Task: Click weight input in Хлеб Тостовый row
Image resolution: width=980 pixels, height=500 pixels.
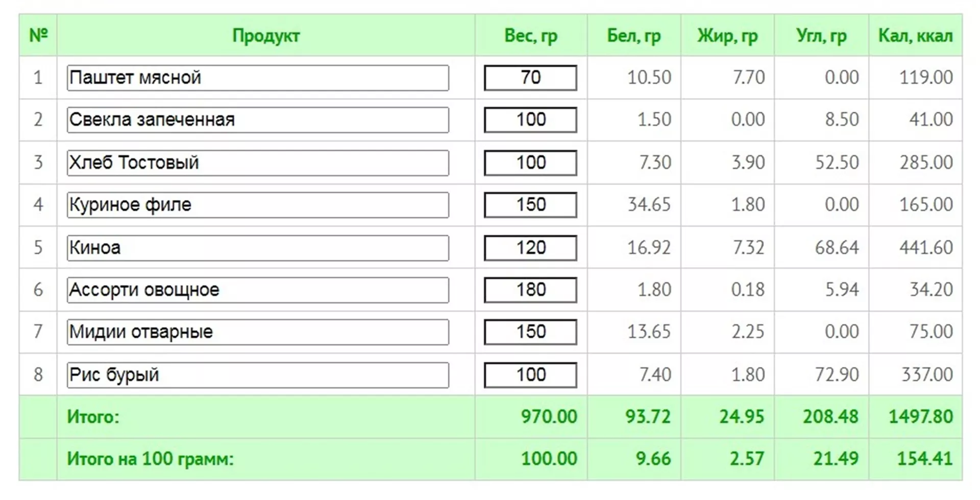Action: coord(530,163)
